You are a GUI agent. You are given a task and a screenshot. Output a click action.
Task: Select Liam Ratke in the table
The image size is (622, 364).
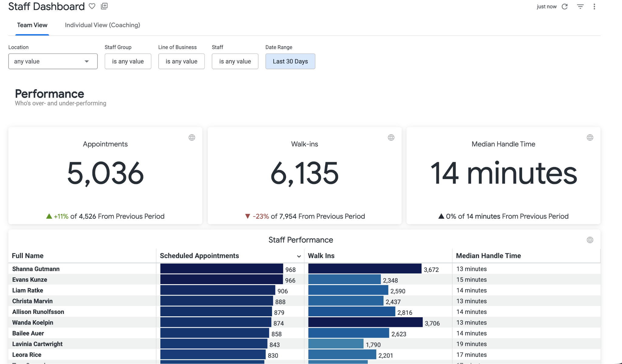coord(28,291)
